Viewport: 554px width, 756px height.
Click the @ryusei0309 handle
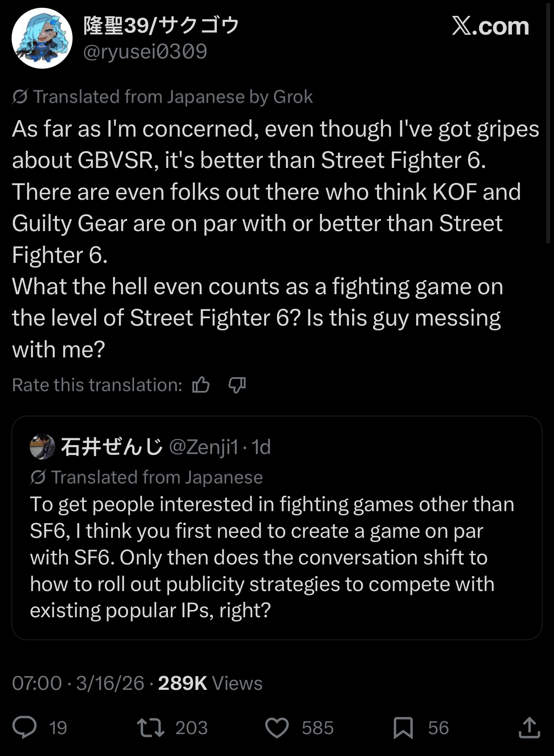point(145,52)
